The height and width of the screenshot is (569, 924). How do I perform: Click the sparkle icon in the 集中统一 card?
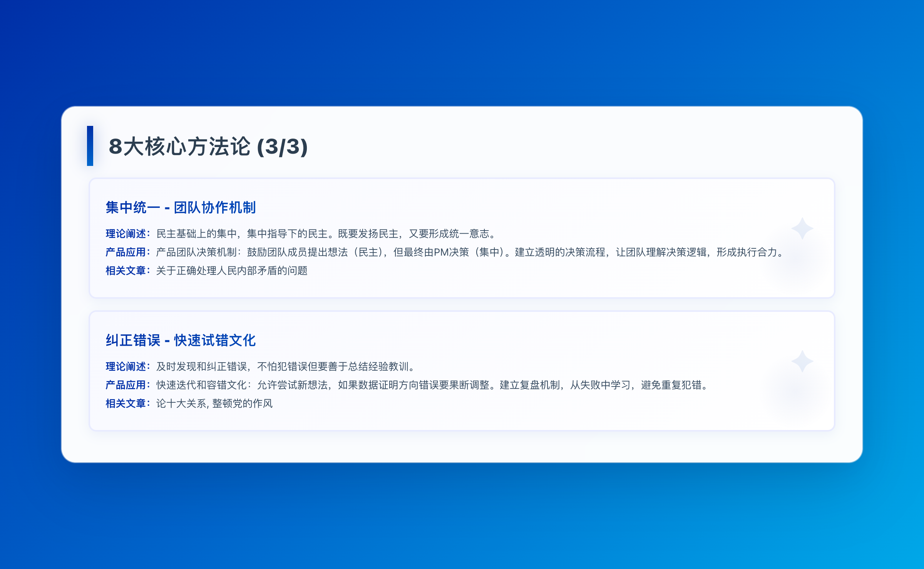[x=802, y=229]
